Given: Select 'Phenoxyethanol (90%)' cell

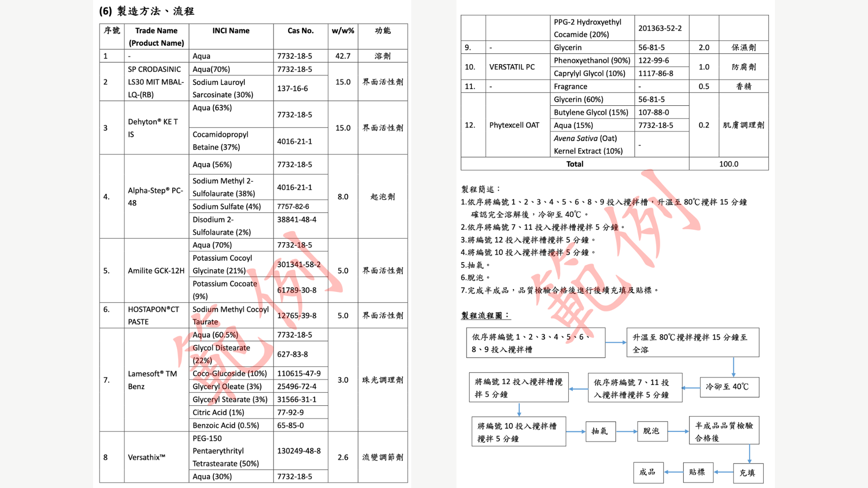Looking at the screenshot, I should [592, 61].
